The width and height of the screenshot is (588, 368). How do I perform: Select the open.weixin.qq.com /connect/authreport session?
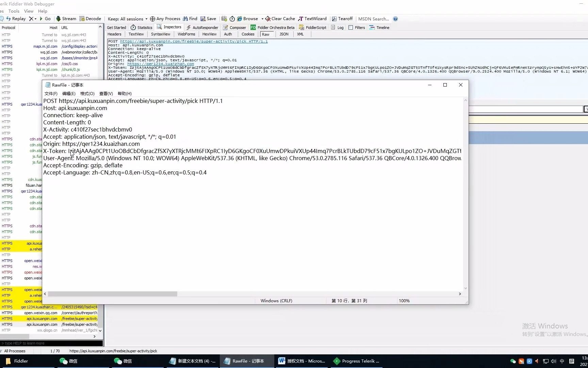[x=49, y=313]
